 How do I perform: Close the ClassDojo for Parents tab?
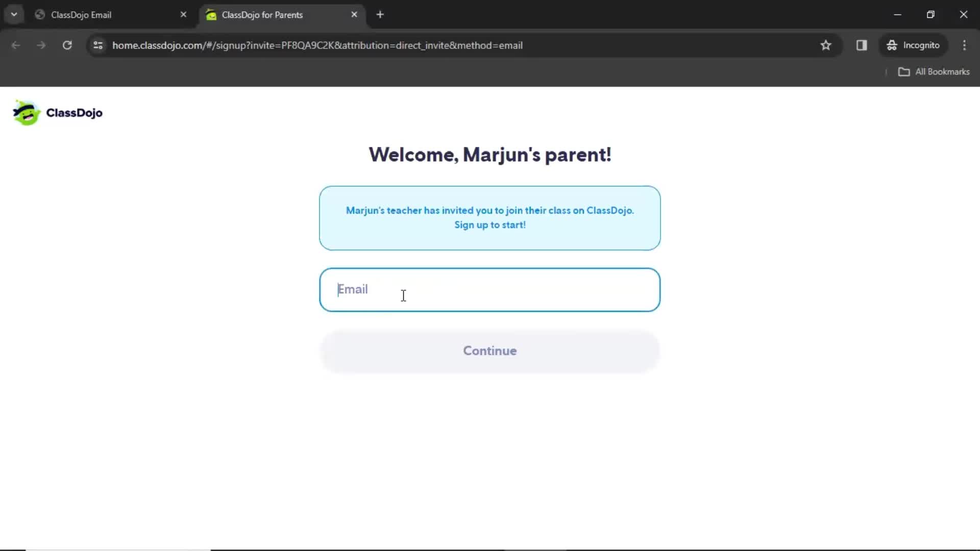coord(354,15)
